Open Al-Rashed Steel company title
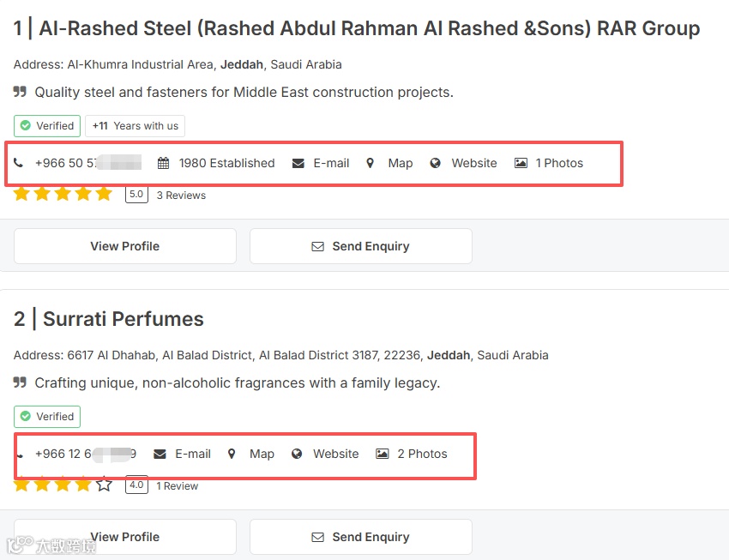The height and width of the screenshot is (560, 729). coord(369,28)
